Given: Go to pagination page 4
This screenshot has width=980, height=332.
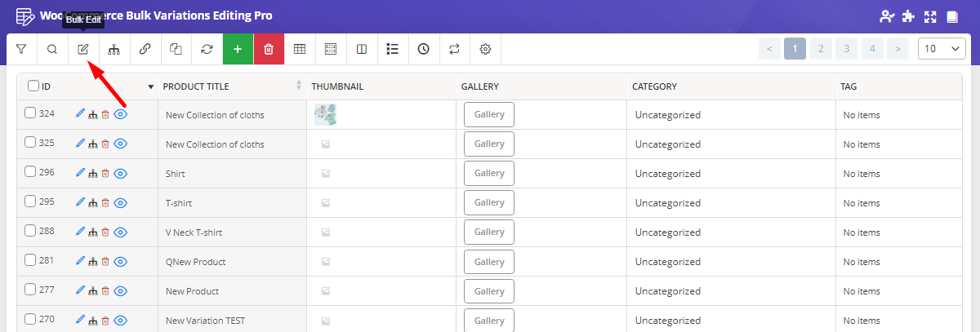Looking at the screenshot, I should coord(872,49).
